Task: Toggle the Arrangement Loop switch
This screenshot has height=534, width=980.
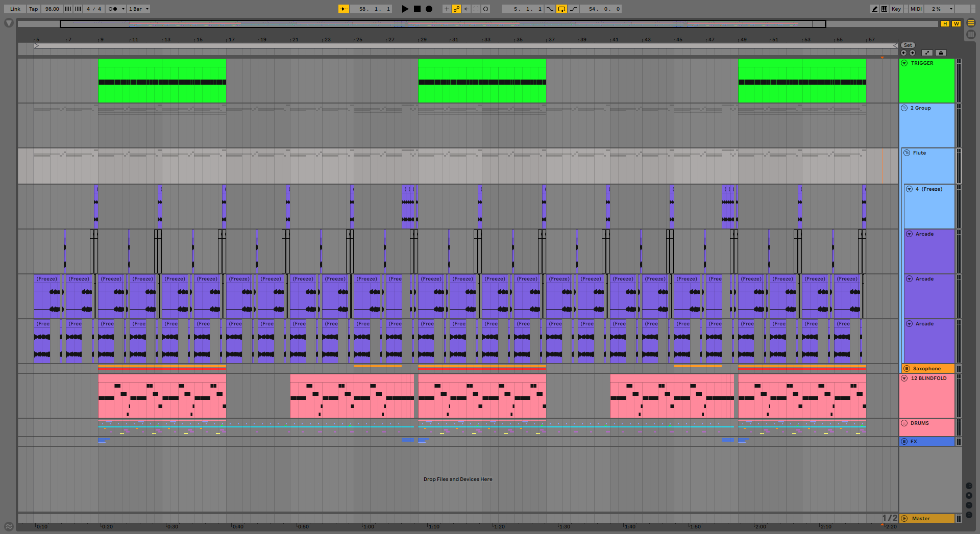Action: pyautogui.click(x=561, y=9)
